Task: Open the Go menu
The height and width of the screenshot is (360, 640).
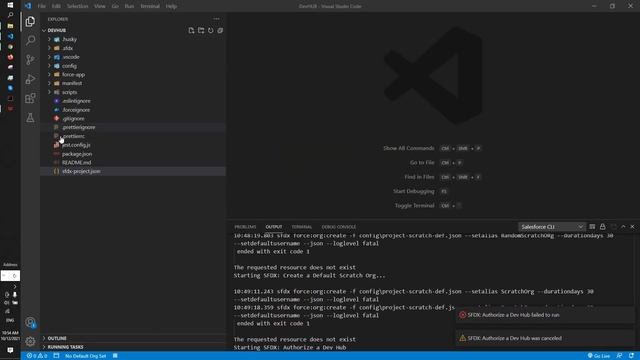Action: (115, 6)
